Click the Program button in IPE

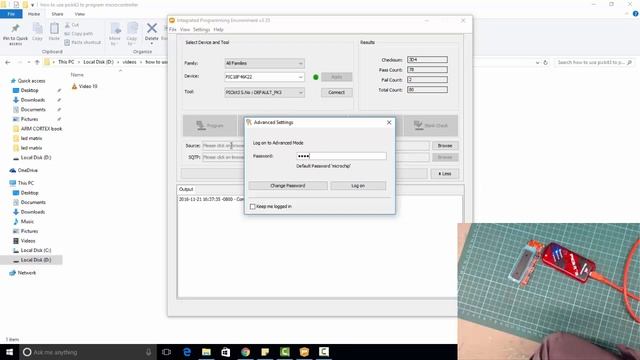(x=210, y=125)
